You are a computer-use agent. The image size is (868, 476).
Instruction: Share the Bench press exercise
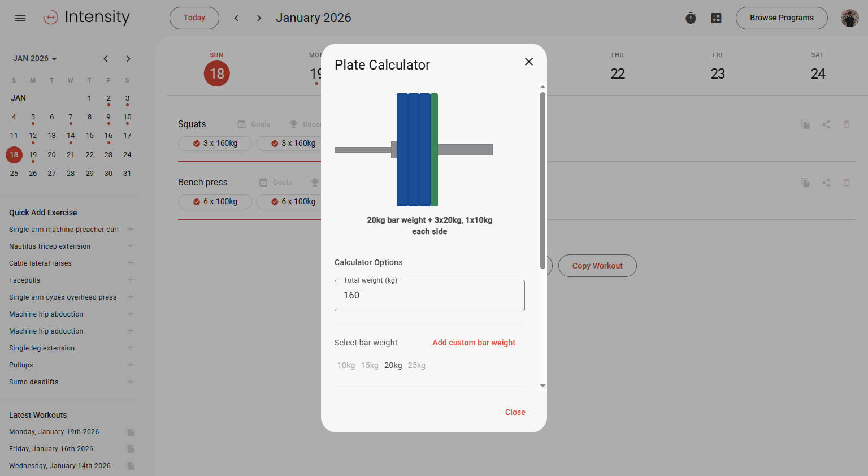[826, 183]
